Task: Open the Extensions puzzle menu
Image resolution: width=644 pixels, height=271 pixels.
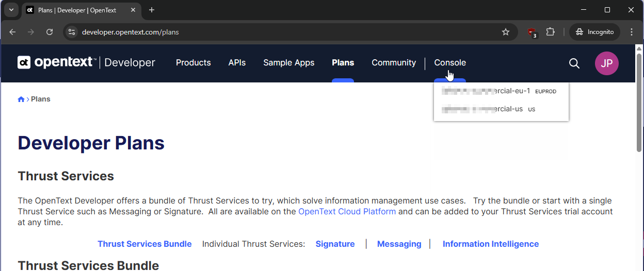Action: (x=551, y=32)
